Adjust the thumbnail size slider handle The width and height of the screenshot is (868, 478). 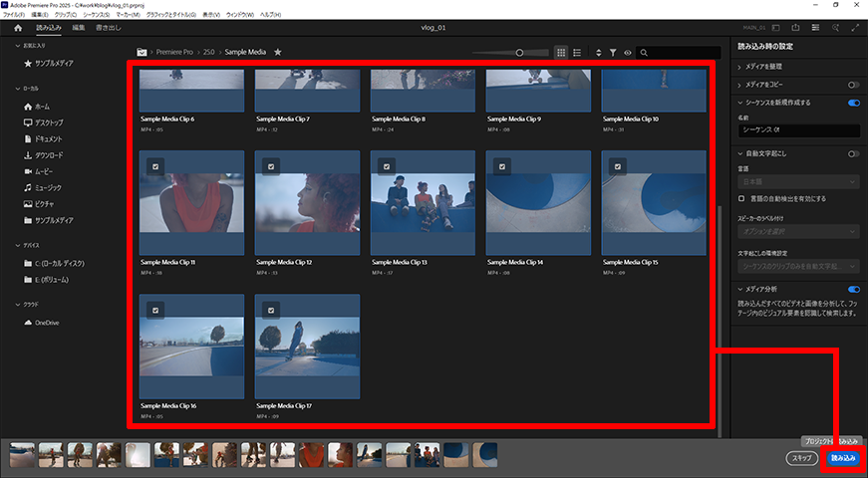(x=520, y=52)
